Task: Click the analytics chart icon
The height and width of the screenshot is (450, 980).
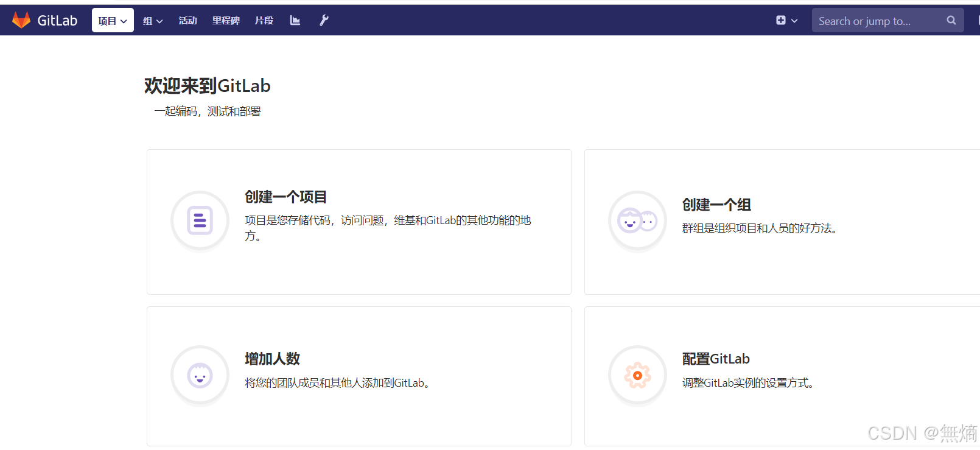Action: 295,21
